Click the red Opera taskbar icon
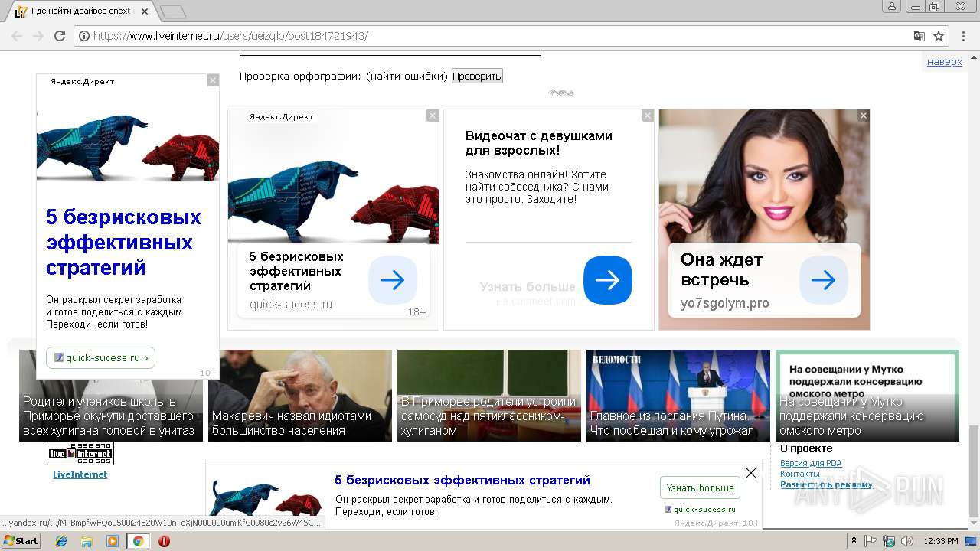Image resolution: width=980 pixels, height=551 pixels. click(164, 541)
